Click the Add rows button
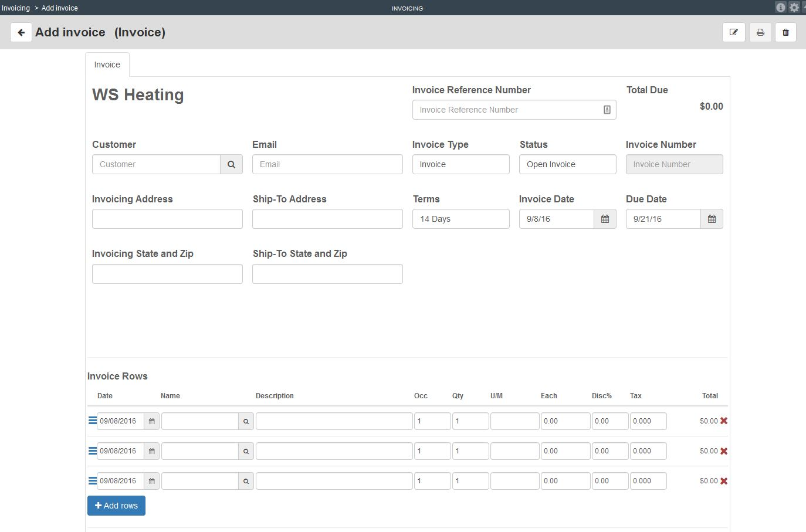The height and width of the screenshot is (532, 806). (x=116, y=506)
